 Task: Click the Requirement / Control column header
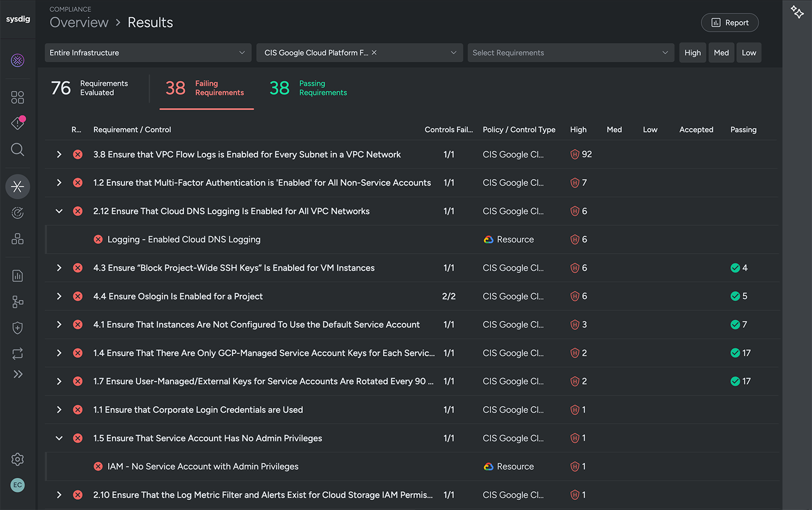tap(132, 130)
